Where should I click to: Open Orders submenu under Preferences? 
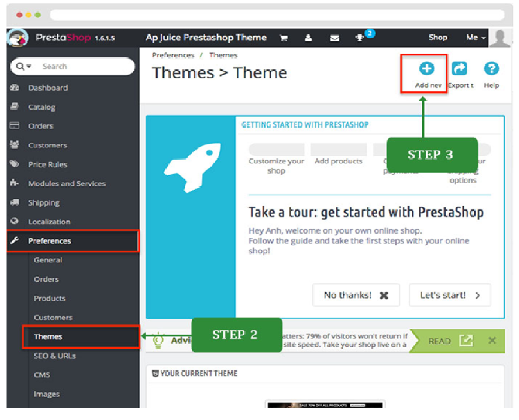pyautogui.click(x=46, y=279)
